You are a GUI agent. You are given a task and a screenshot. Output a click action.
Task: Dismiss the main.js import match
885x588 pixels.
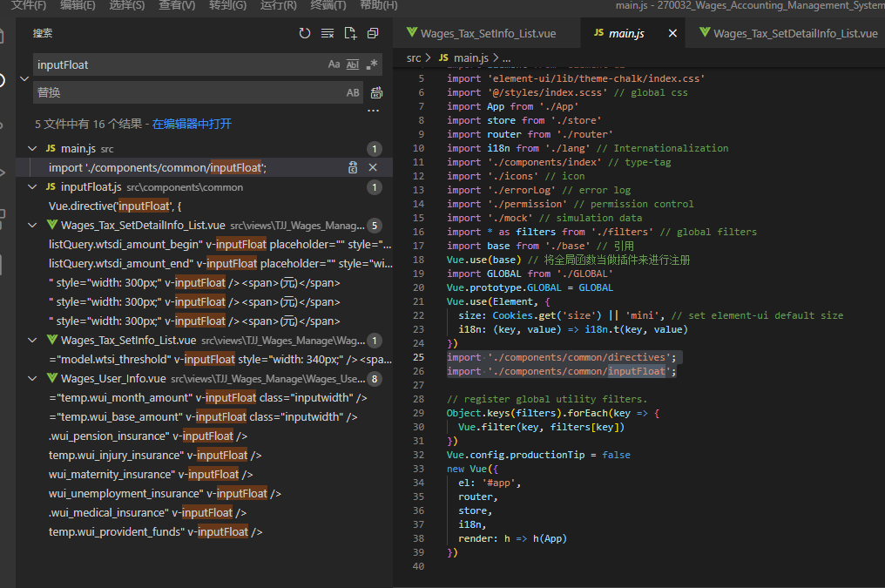(x=373, y=167)
